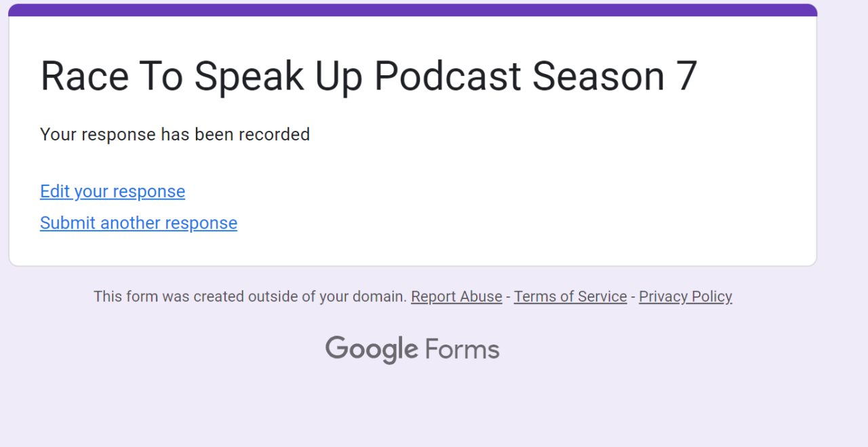Click the word "Race" in the title
The image size is (868, 447).
84,75
